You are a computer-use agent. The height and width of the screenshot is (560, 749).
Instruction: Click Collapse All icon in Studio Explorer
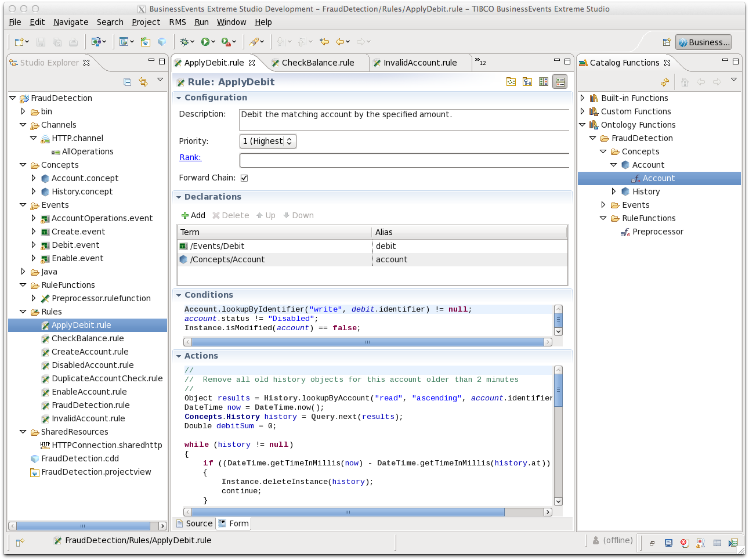coord(128,82)
